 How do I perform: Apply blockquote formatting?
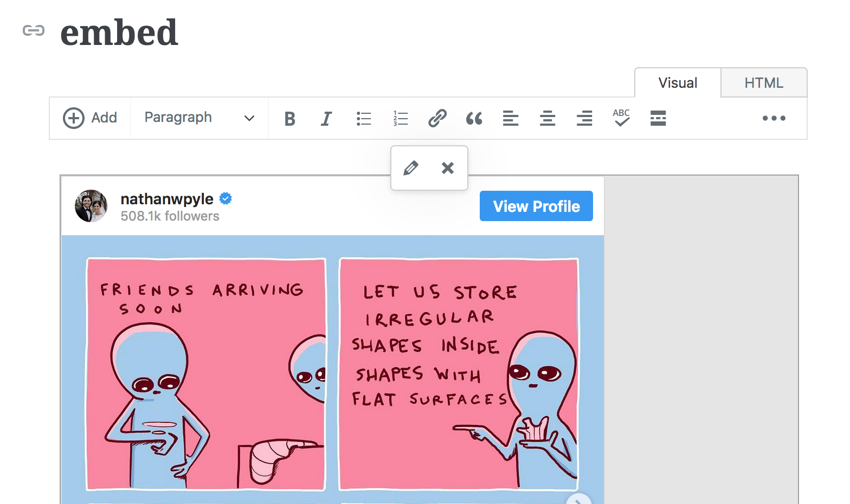pyautogui.click(x=474, y=119)
